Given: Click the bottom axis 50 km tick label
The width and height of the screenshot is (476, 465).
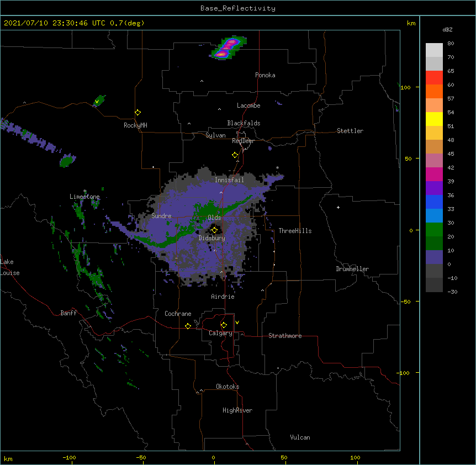Looking at the screenshot, I should click(284, 457).
